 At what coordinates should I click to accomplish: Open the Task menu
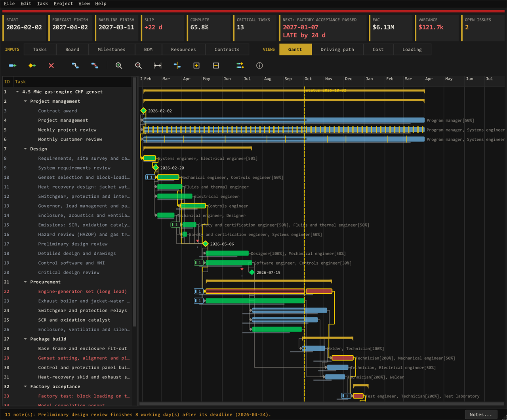[x=42, y=4]
